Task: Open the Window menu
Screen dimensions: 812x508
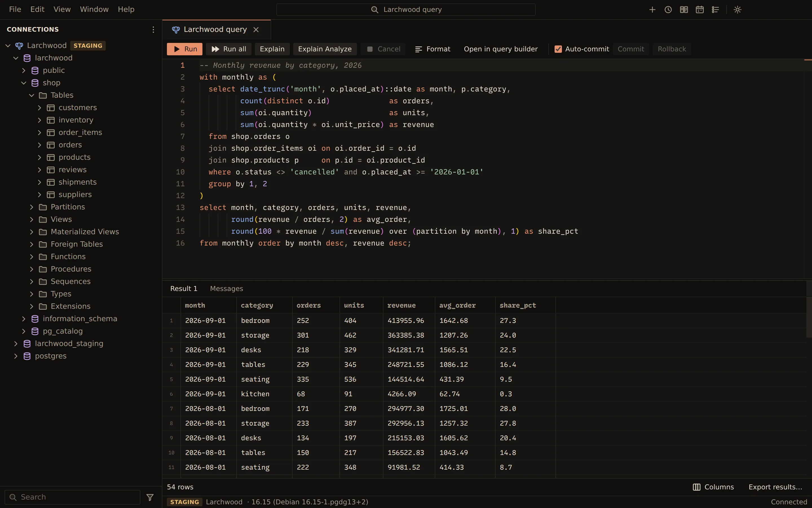Action: tap(94, 9)
